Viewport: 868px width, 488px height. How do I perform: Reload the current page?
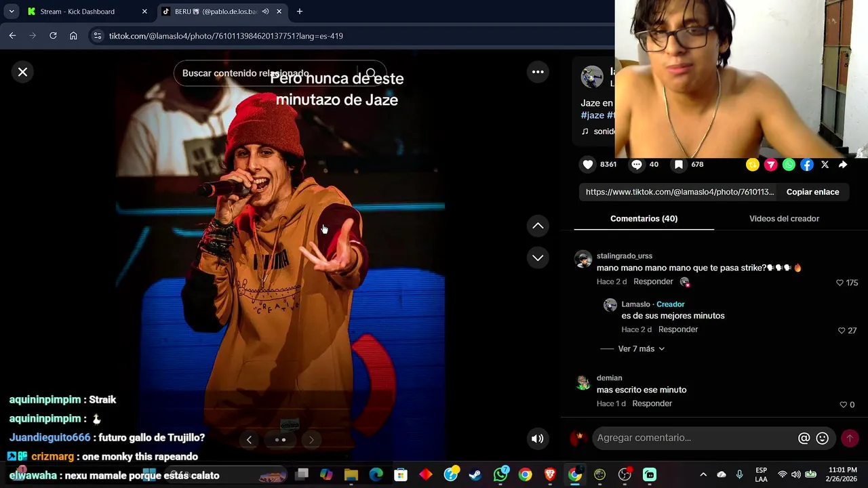[53, 36]
